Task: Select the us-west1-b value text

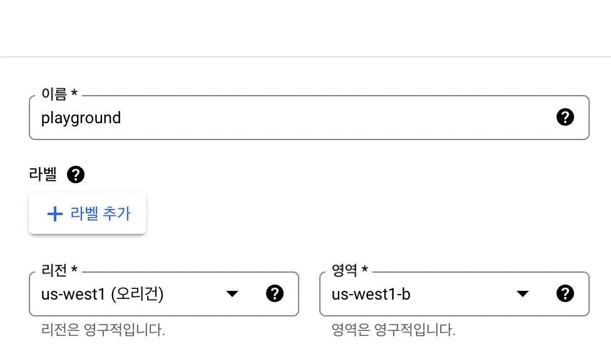Action: (371, 294)
